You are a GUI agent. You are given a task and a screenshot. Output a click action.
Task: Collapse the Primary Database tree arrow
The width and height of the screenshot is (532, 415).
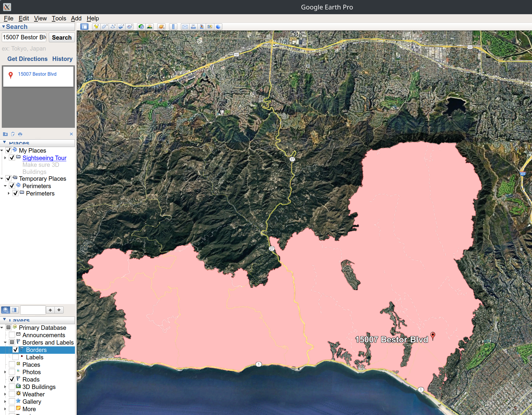click(2, 328)
